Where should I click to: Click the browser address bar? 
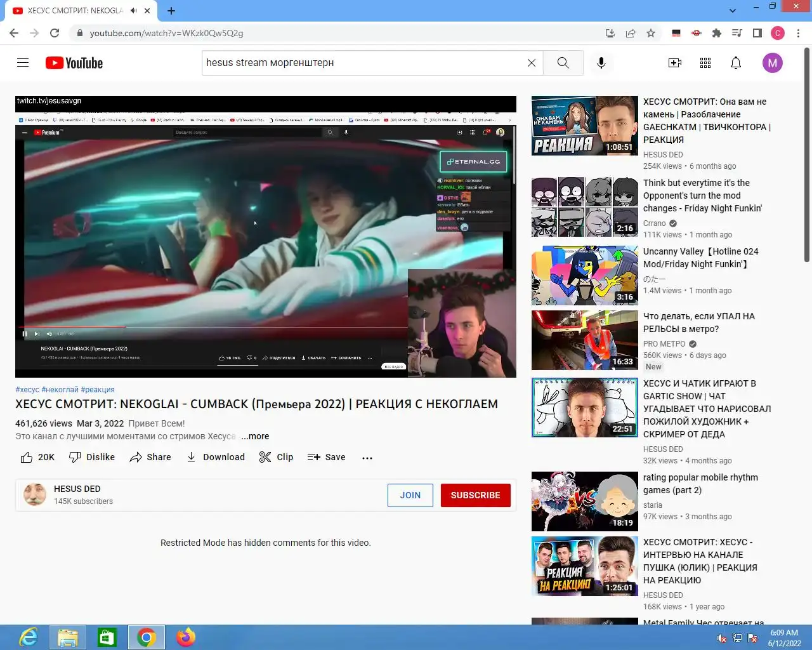(x=336, y=33)
